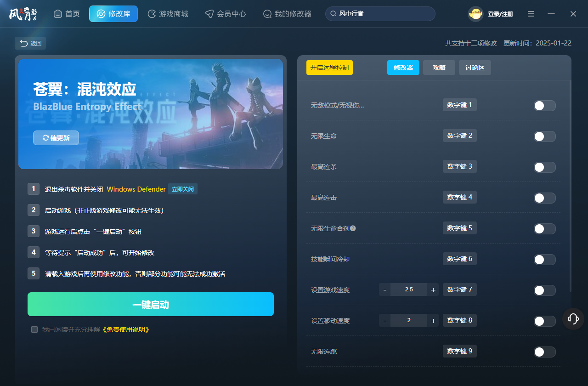The height and width of the screenshot is (386, 588).
Task: Click 立即关闭 next to Windows Defender
Action: (x=182, y=189)
